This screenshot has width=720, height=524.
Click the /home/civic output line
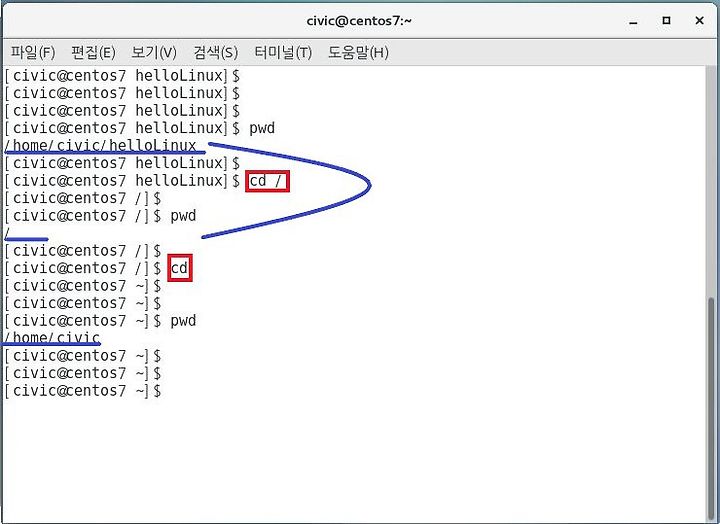click(52, 338)
